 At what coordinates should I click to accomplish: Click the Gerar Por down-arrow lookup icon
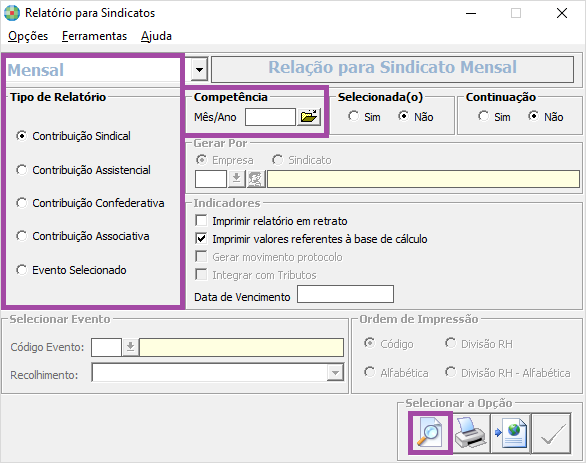(236, 179)
